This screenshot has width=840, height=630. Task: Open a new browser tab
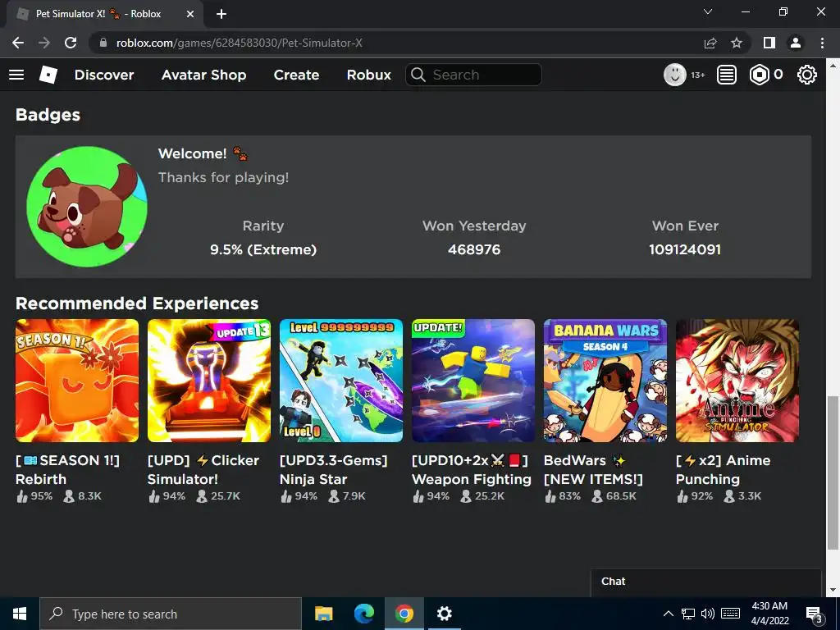coord(221,14)
